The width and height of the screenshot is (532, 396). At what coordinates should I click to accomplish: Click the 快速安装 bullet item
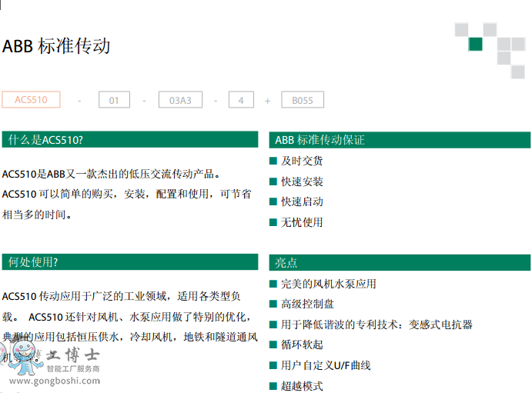coord(296,181)
